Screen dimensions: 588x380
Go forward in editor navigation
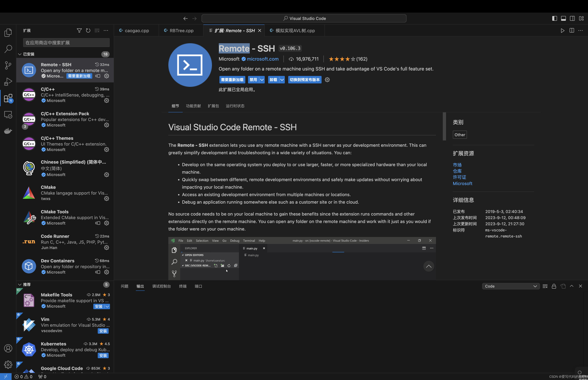(x=194, y=19)
